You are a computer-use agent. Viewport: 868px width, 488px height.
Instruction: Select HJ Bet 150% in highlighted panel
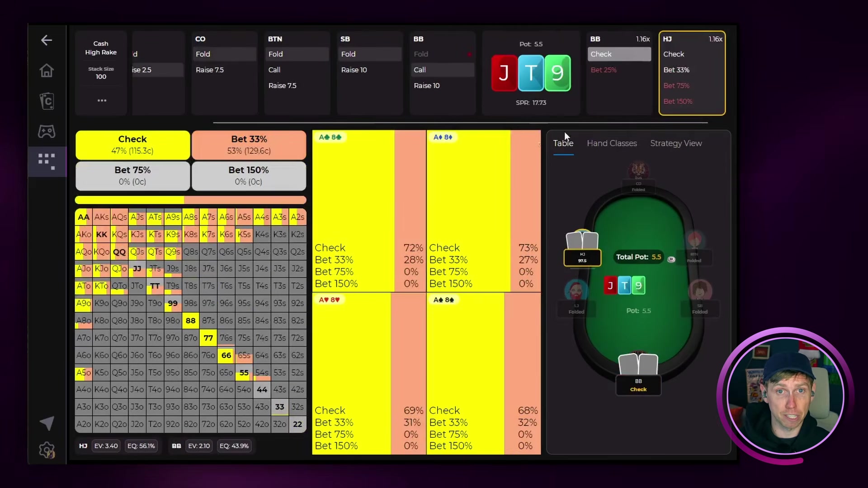pyautogui.click(x=692, y=101)
